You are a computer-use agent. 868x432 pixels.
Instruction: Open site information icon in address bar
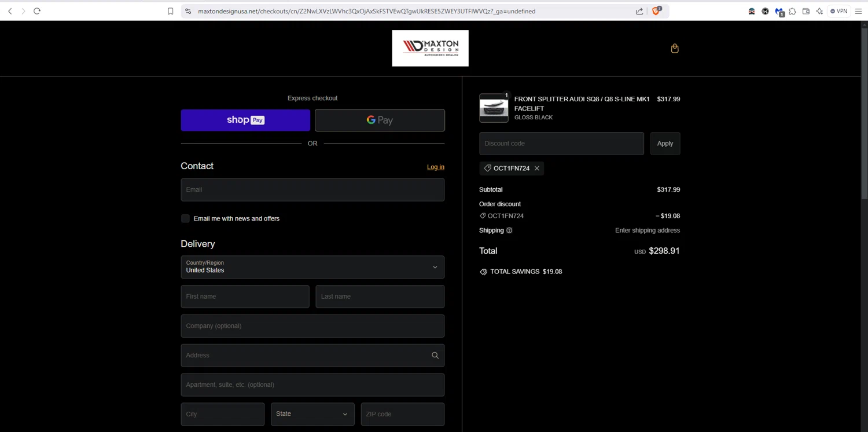[187, 11]
